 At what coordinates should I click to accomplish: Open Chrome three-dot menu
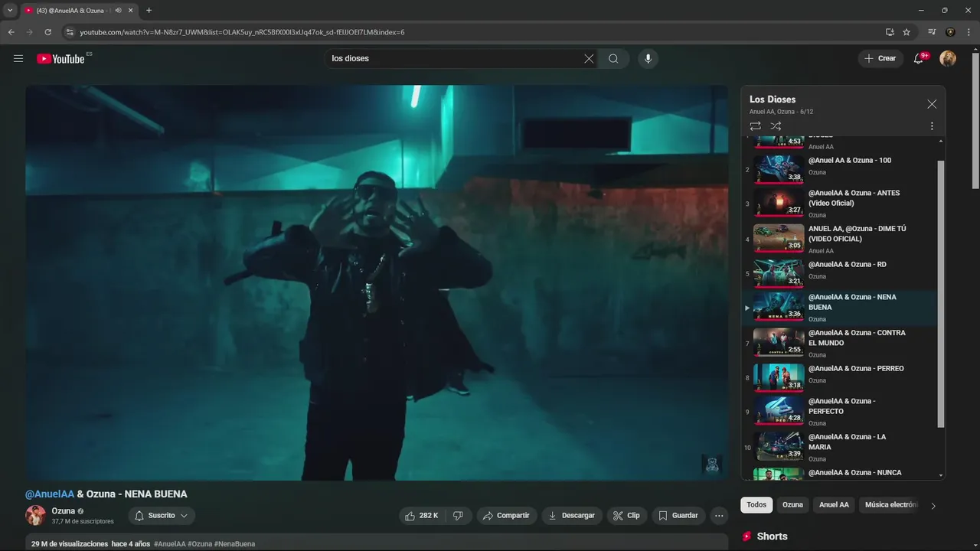click(x=969, y=32)
